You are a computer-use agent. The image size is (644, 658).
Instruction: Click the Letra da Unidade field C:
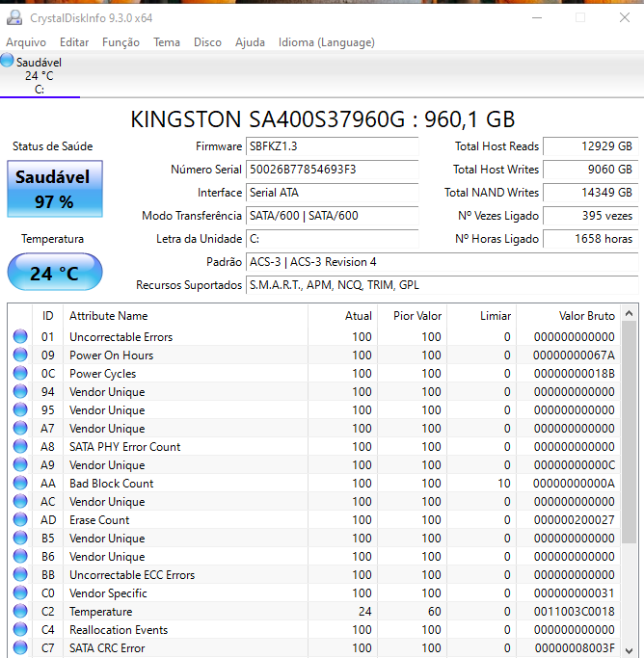tap(332, 238)
